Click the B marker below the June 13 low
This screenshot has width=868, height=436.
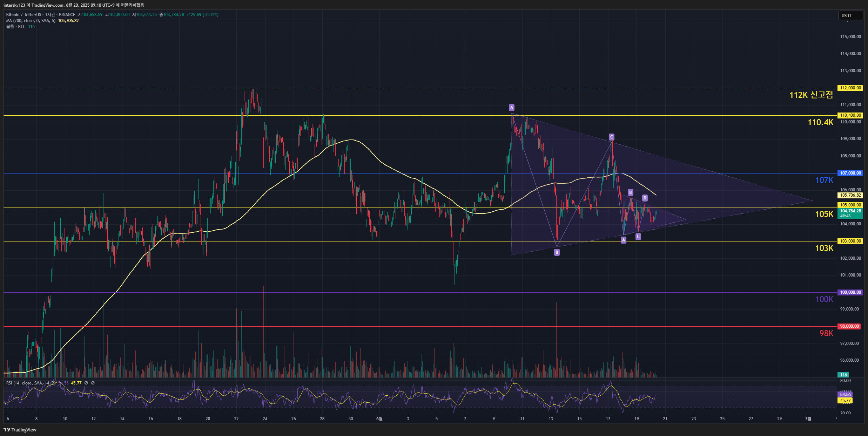[557, 252]
